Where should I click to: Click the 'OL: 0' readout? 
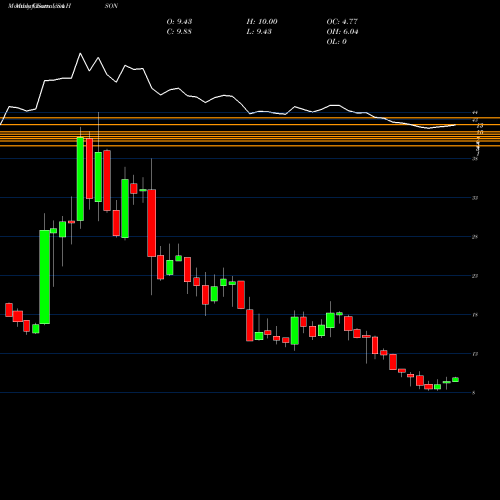pos(336,42)
